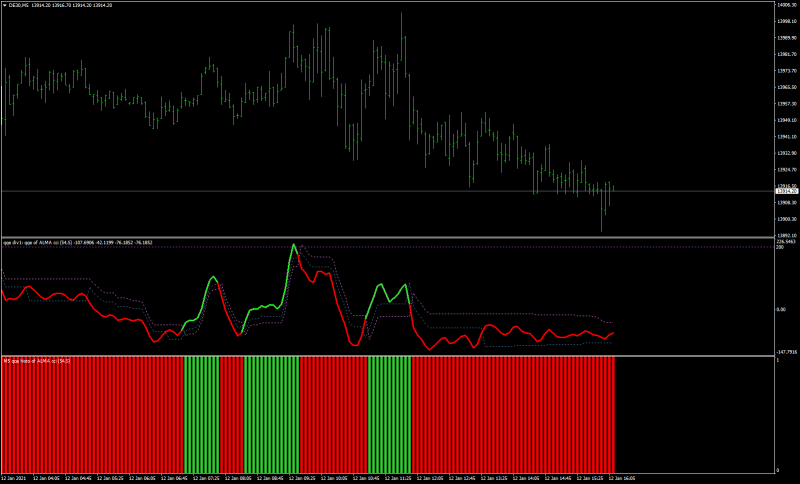Click the 12 Jan 16:05 time label
The width and height of the screenshot is (800, 484).
pos(622,479)
